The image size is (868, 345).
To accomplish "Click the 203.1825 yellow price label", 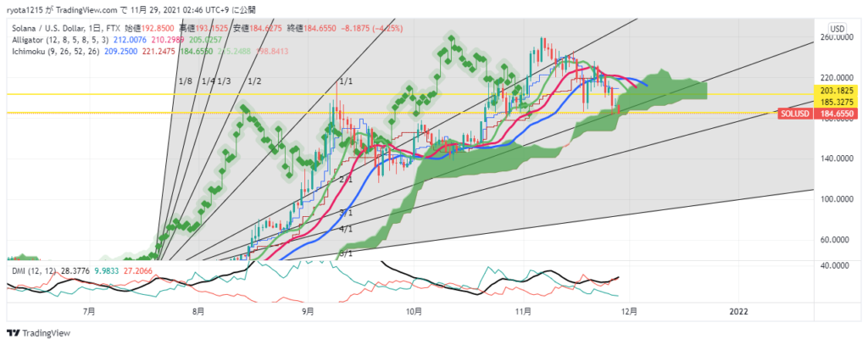I will [x=837, y=91].
